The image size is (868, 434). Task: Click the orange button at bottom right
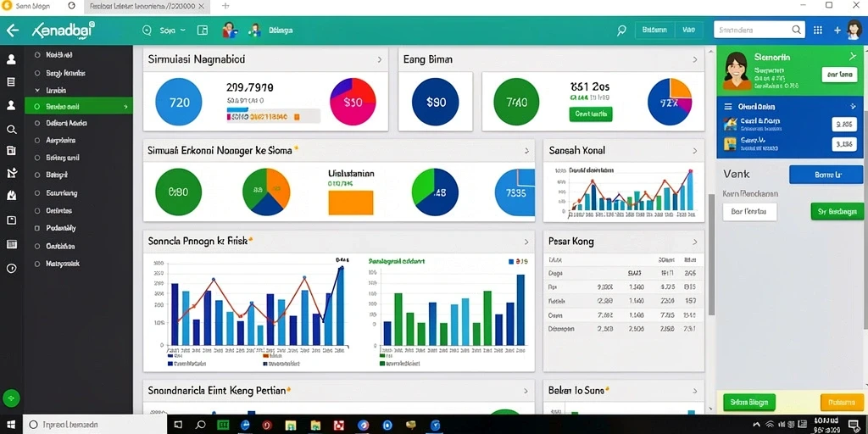click(x=842, y=403)
